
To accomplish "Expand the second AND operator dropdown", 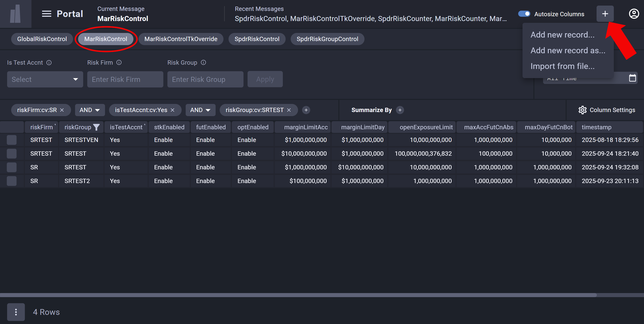I will pos(200,110).
